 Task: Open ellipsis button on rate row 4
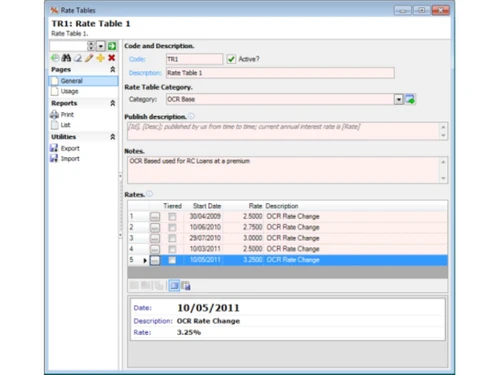coord(155,249)
